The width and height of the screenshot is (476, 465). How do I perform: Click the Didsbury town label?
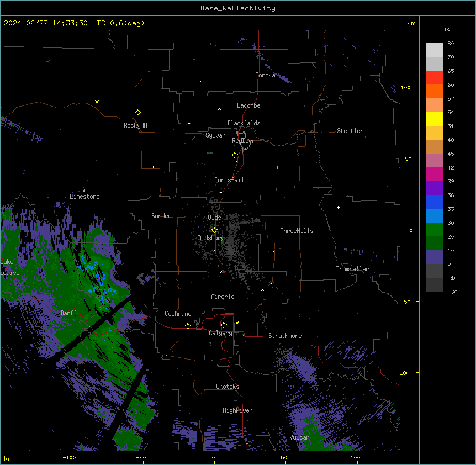tap(211, 238)
